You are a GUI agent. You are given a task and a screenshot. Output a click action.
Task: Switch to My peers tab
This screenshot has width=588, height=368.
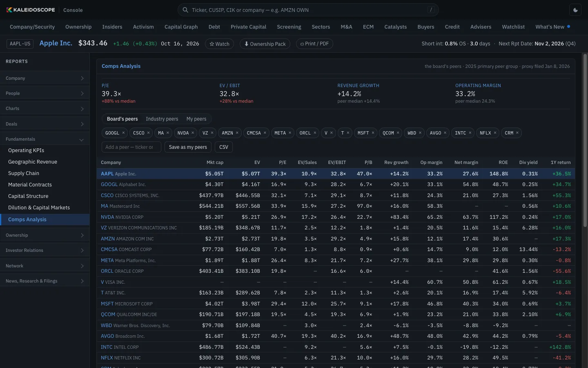196,119
